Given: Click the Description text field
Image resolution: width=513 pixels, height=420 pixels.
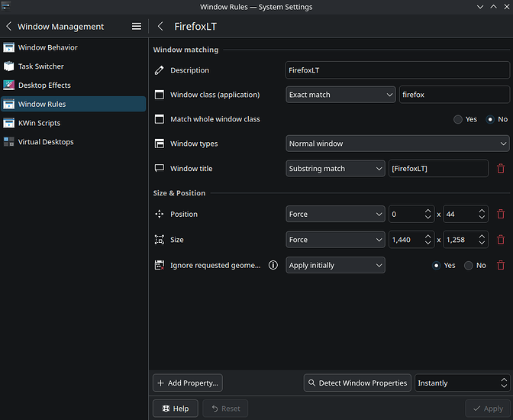Looking at the screenshot, I should [x=398, y=70].
